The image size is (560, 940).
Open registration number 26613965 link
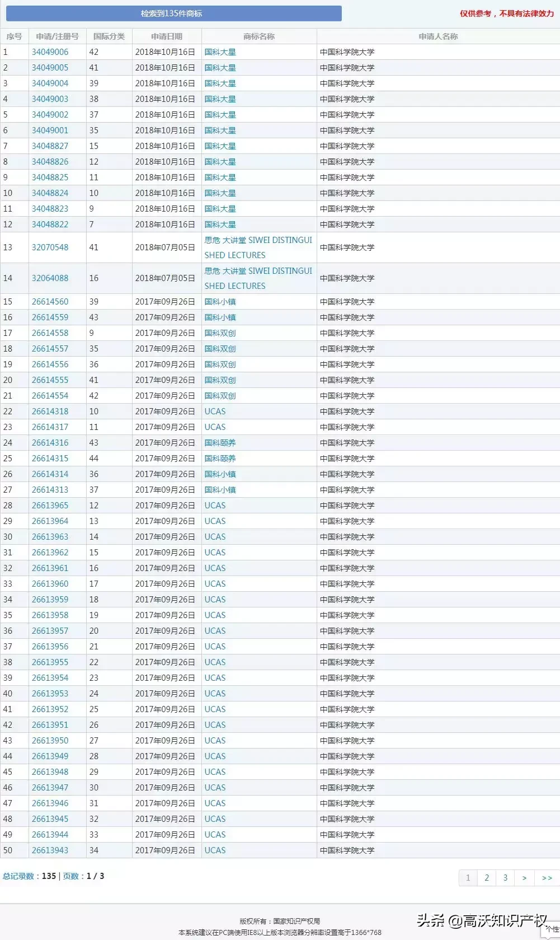click(50, 506)
